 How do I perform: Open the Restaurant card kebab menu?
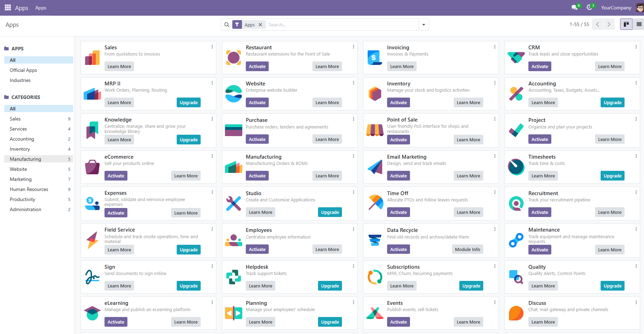(x=353, y=47)
